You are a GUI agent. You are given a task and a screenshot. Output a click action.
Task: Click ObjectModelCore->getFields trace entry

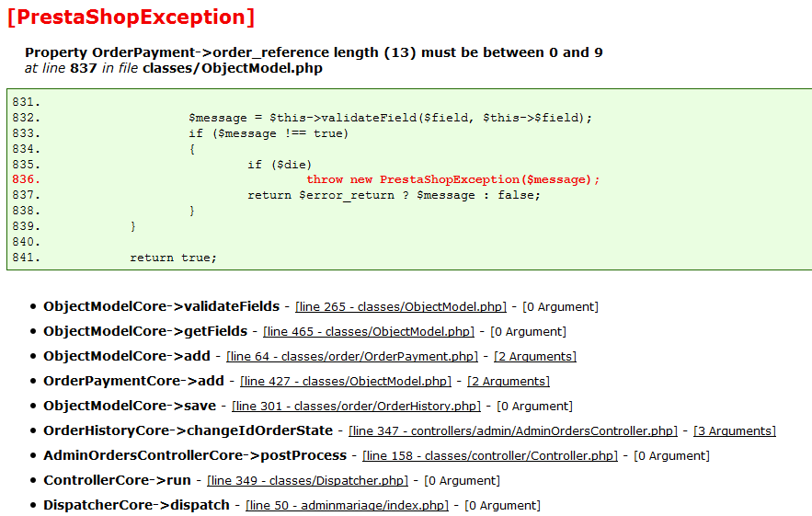click(145, 331)
